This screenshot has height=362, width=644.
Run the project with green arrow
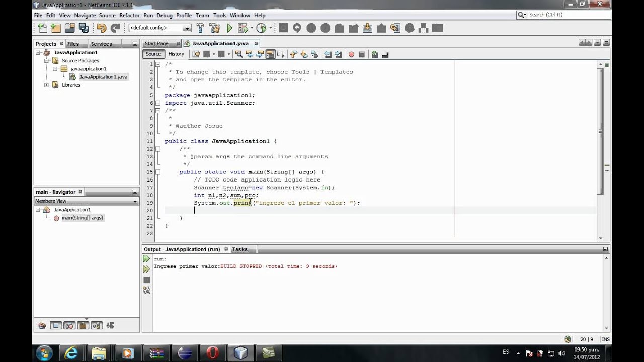[x=229, y=28]
